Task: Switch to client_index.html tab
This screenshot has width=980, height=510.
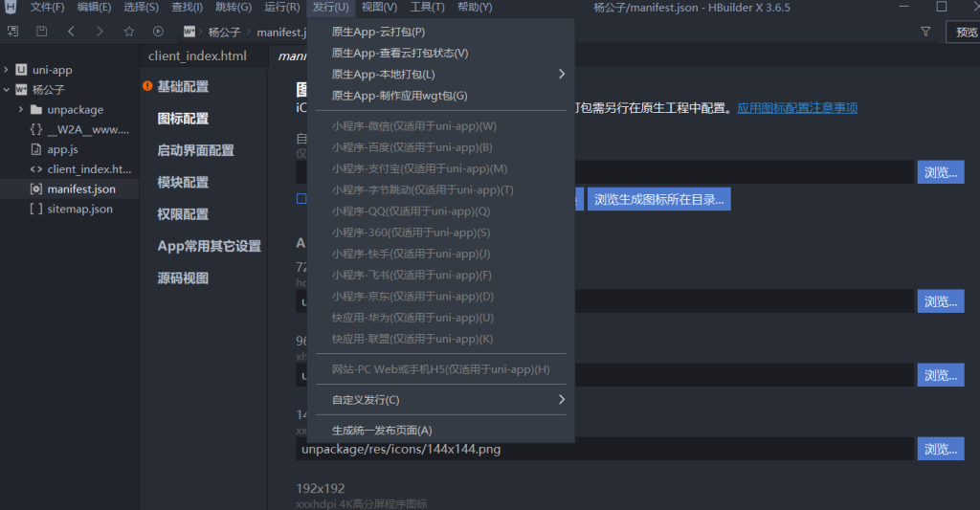Action: [197, 55]
